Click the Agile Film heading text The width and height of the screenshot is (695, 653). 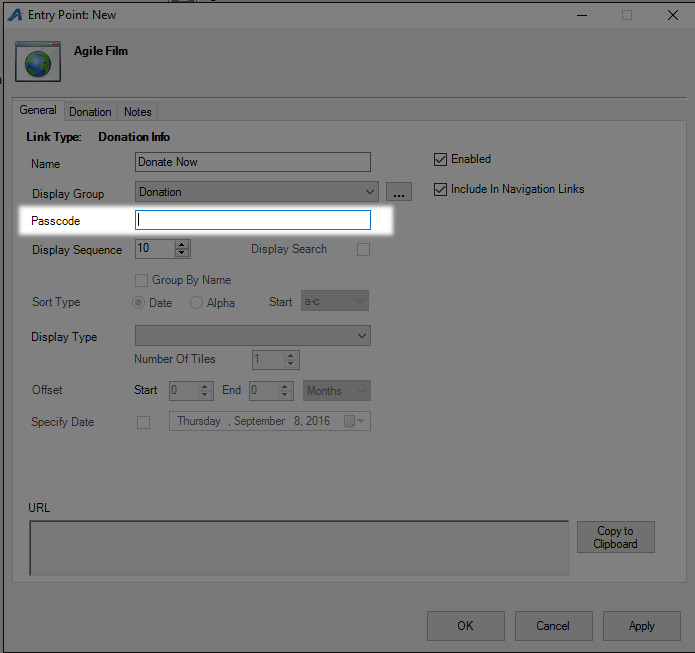pos(101,51)
